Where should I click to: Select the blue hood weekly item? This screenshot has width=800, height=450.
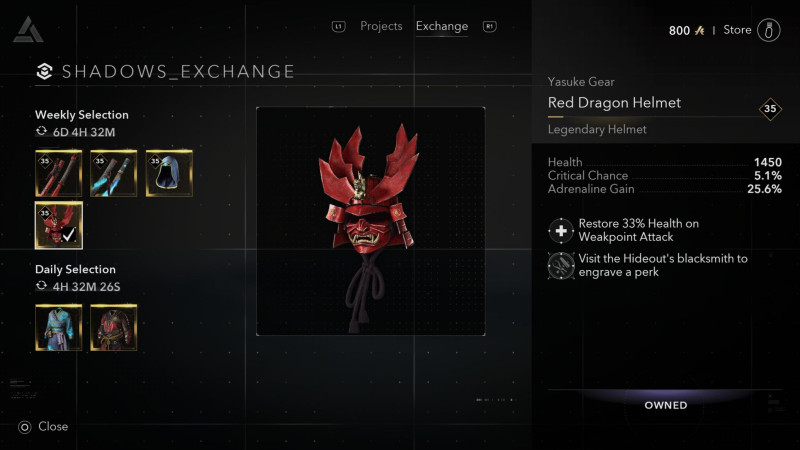tap(169, 173)
